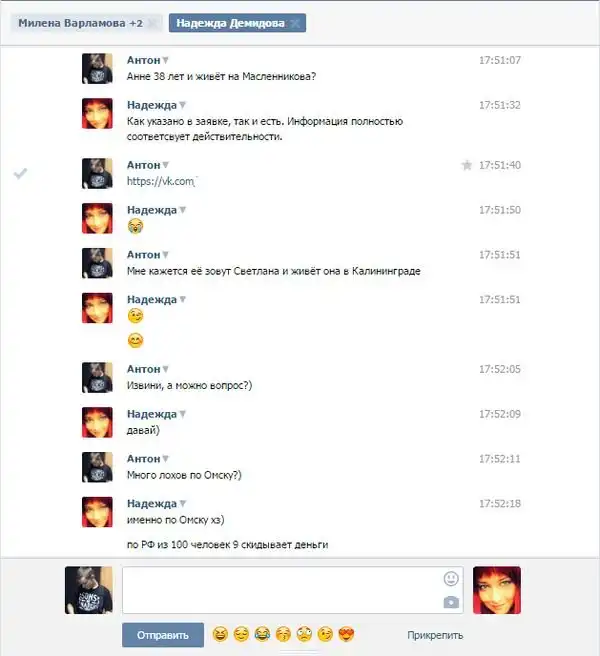Open the Прикрепить attachment link
Screen dimensions: 600x656
pos(435,635)
